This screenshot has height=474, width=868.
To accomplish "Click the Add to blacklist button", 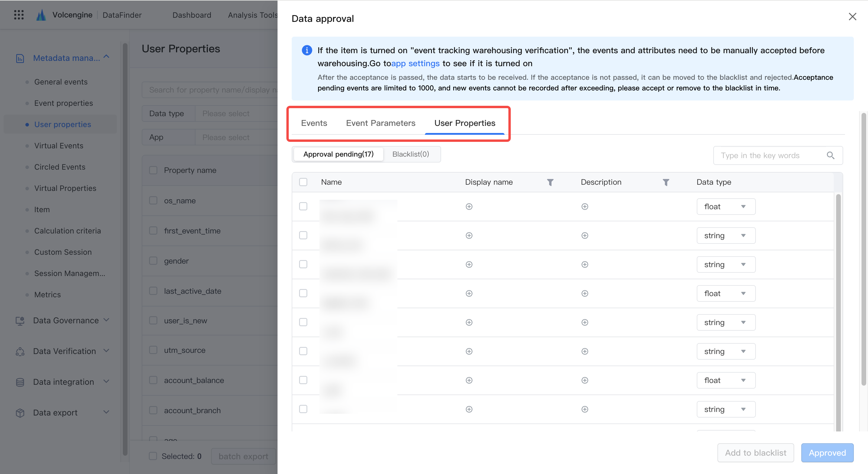I will pyautogui.click(x=756, y=453).
